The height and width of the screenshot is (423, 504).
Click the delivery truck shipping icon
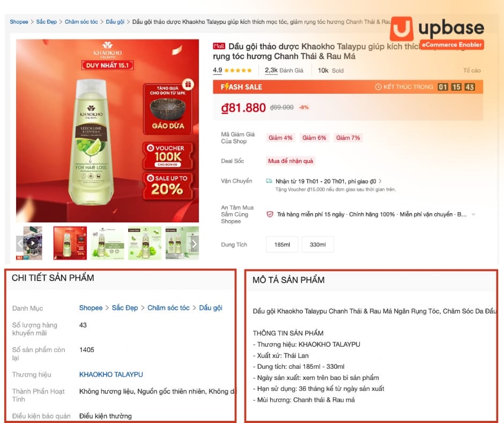269,181
